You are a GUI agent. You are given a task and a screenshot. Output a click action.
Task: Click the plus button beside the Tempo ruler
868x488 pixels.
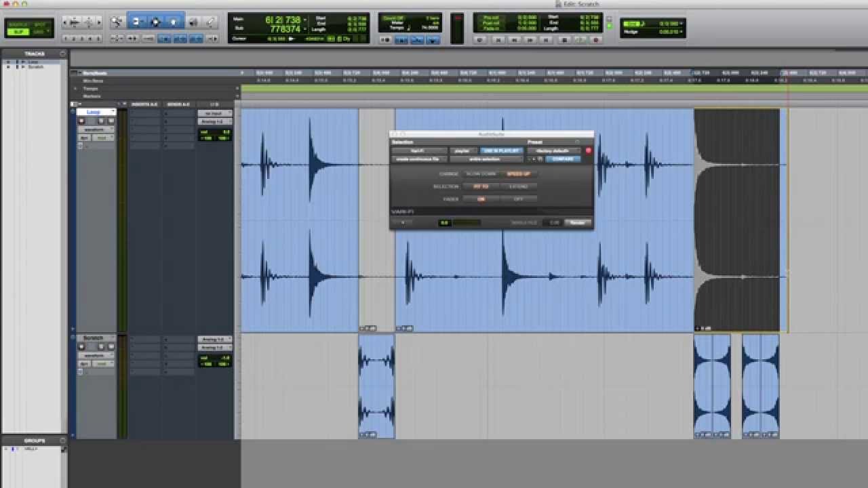pos(237,88)
